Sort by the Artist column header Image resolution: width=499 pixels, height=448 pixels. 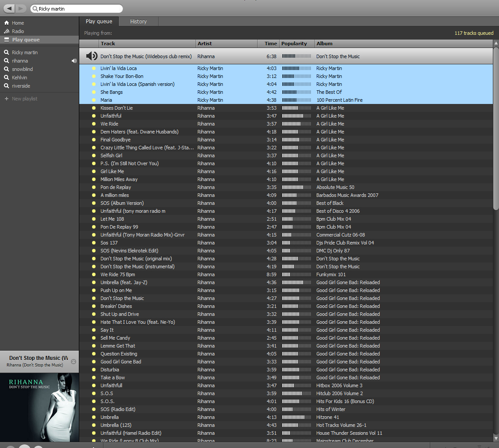coord(226,44)
